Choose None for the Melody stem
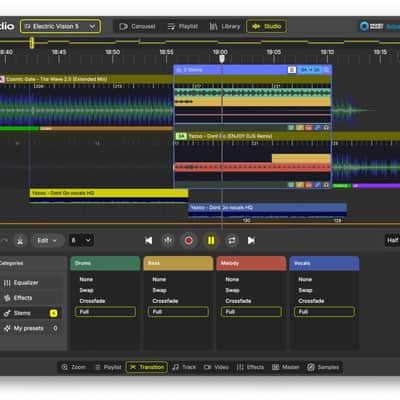 point(232,279)
